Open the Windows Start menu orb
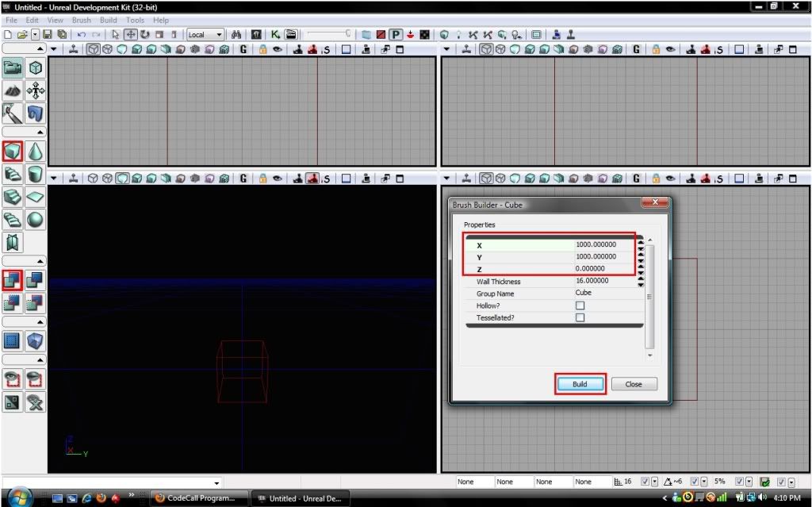This screenshot has height=507, width=812. click(x=20, y=497)
